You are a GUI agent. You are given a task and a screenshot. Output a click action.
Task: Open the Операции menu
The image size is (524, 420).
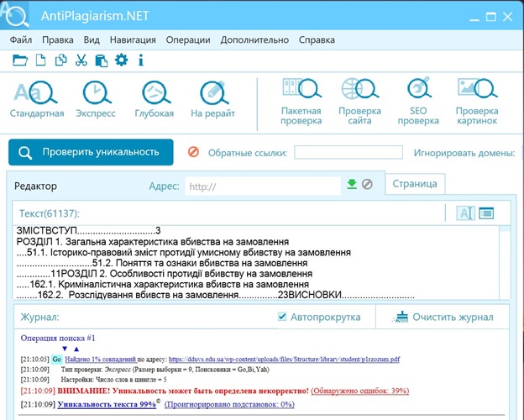click(x=188, y=39)
